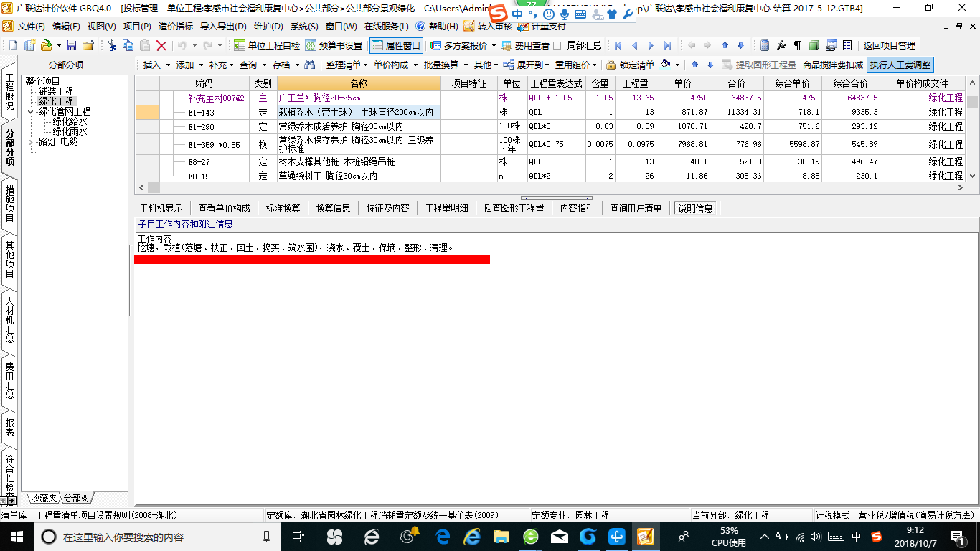Toggle 执行人工费调整 button
This screenshot has height=551, width=980.
900,65
